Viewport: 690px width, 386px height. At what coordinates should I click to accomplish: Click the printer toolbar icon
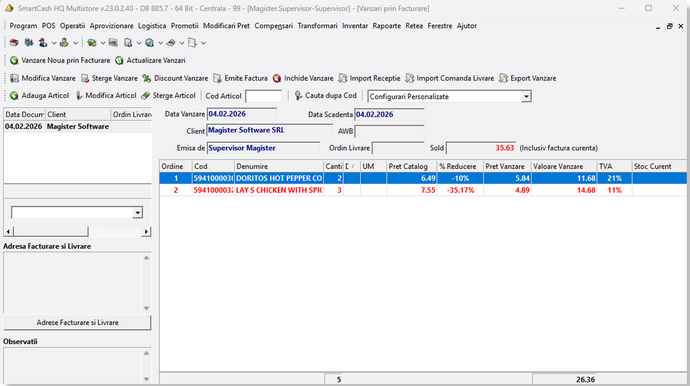coord(171,43)
